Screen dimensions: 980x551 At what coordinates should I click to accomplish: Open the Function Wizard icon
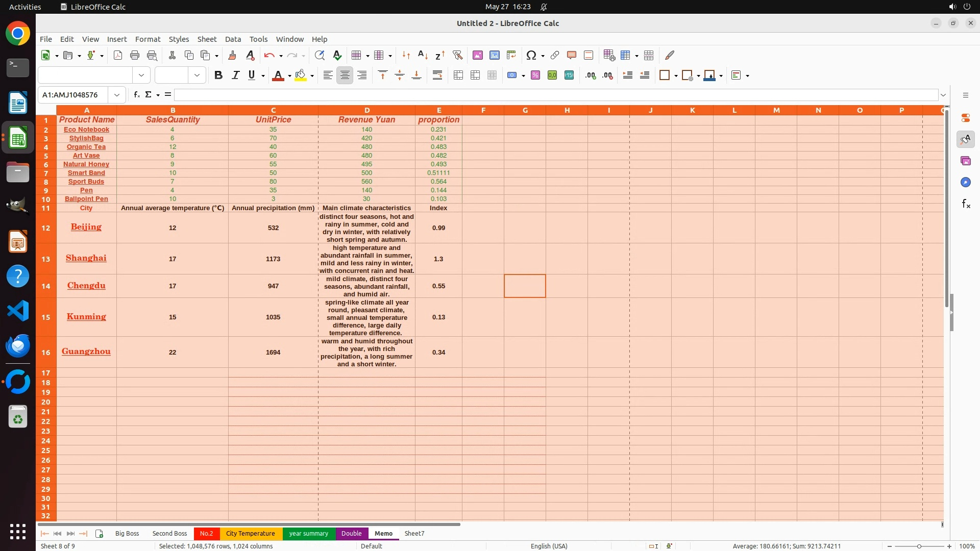click(x=136, y=95)
